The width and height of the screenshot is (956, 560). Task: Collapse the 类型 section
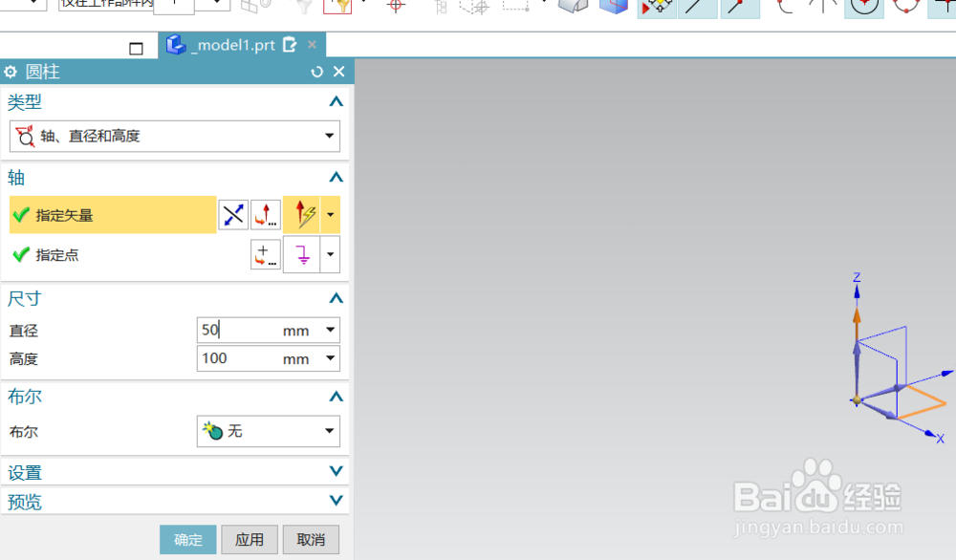336,101
